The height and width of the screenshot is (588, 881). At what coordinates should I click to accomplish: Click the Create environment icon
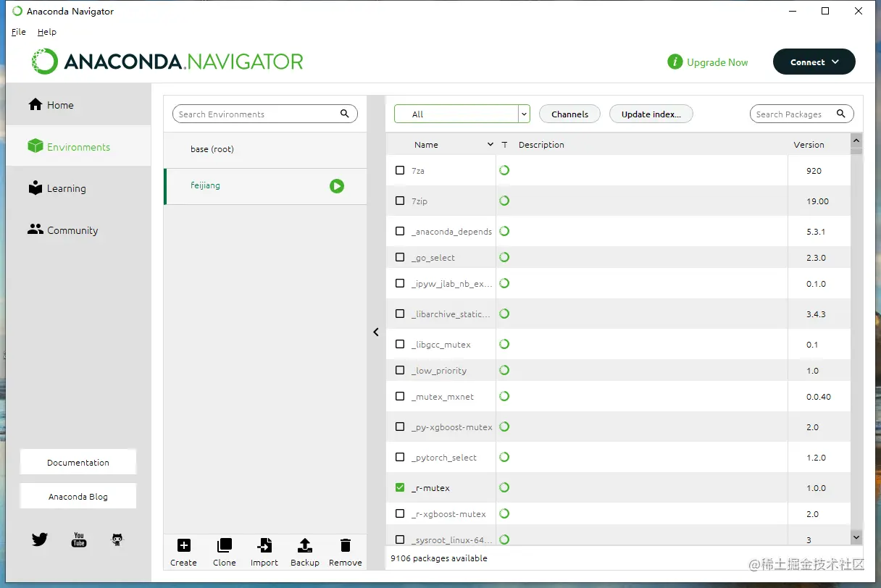tap(183, 545)
